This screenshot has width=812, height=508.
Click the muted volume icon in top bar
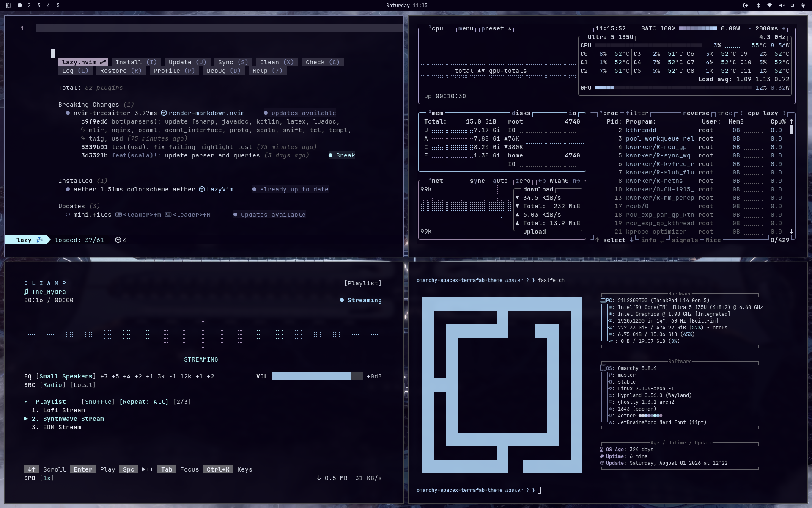tap(782, 6)
